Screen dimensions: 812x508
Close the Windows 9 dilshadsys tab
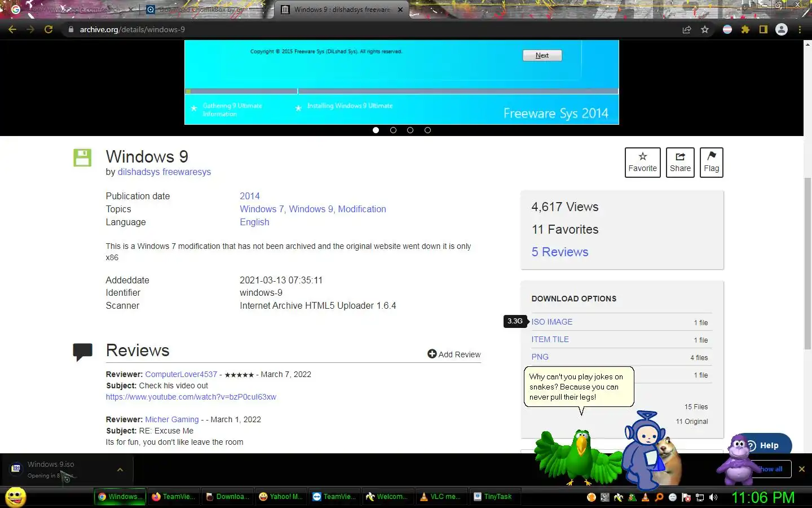(400, 10)
